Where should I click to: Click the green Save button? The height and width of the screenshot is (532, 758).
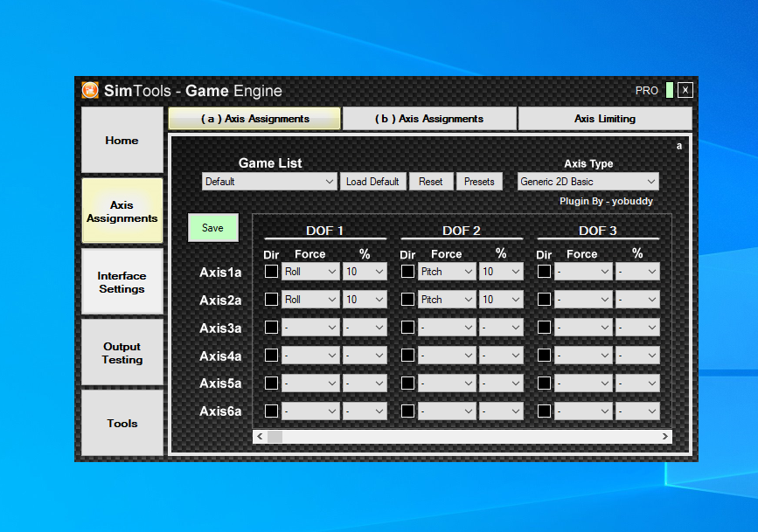(x=212, y=228)
